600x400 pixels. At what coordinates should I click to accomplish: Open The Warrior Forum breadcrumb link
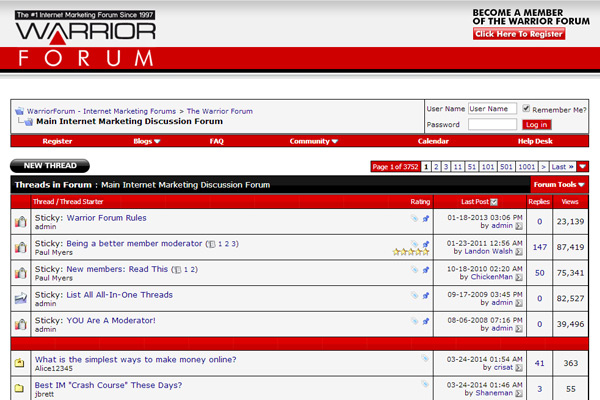coord(220,111)
